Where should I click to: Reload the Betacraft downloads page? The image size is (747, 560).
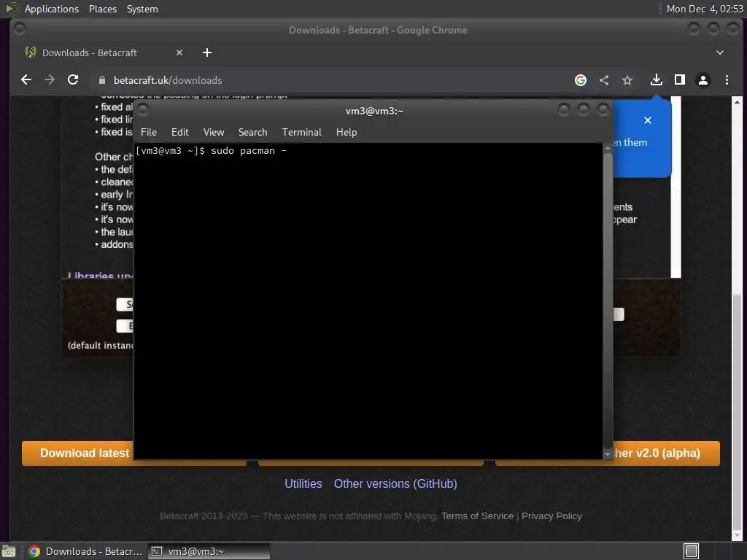pyautogui.click(x=73, y=80)
